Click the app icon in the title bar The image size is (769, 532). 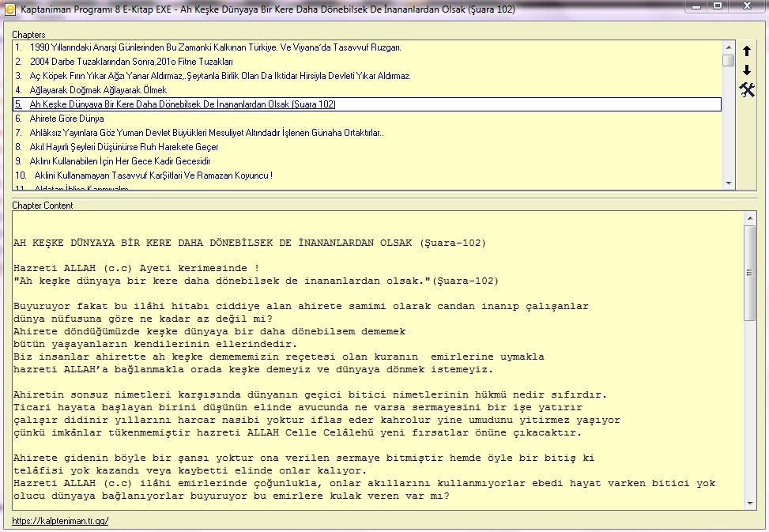click(x=9, y=7)
